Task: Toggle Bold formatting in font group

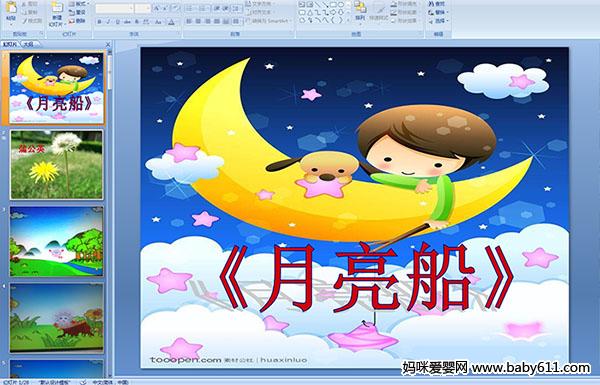Action: click(x=99, y=22)
